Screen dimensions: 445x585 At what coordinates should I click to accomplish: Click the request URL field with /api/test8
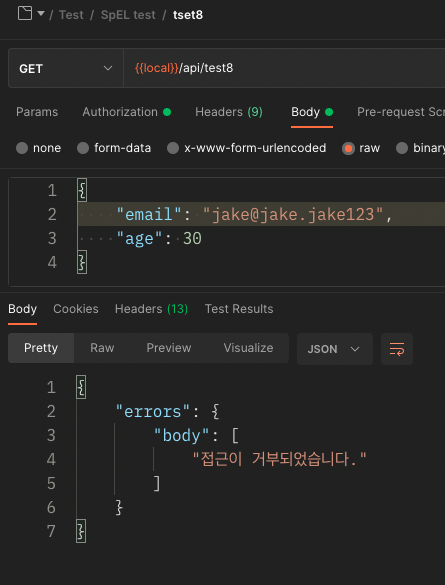pyautogui.click(x=284, y=68)
